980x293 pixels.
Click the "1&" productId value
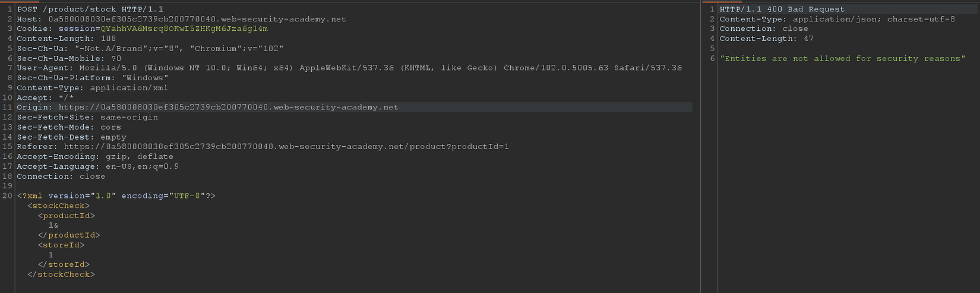pos(53,225)
